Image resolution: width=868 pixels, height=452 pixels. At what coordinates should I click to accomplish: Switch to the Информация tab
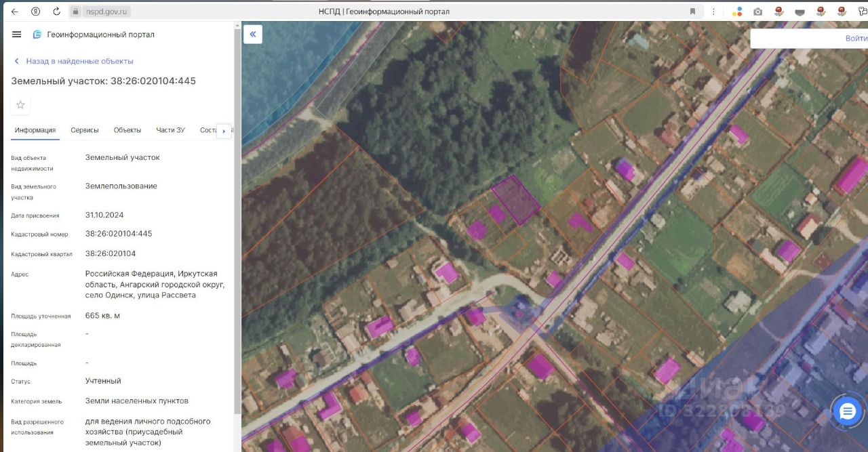coord(35,130)
